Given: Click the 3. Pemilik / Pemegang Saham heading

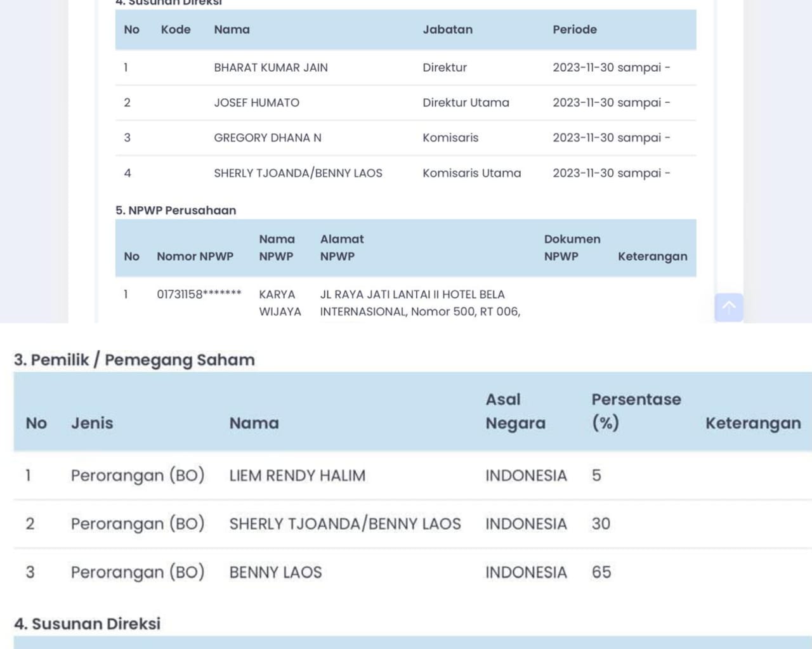Looking at the screenshot, I should click(x=134, y=360).
